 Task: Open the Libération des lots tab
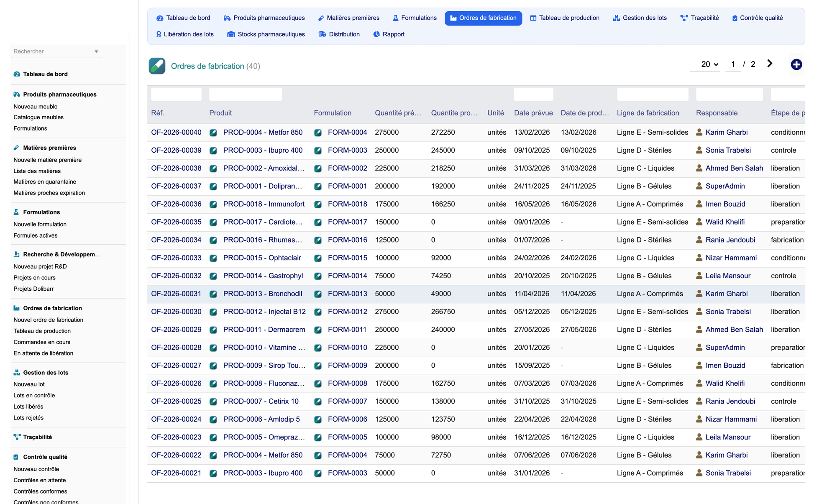click(x=184, y=34)
